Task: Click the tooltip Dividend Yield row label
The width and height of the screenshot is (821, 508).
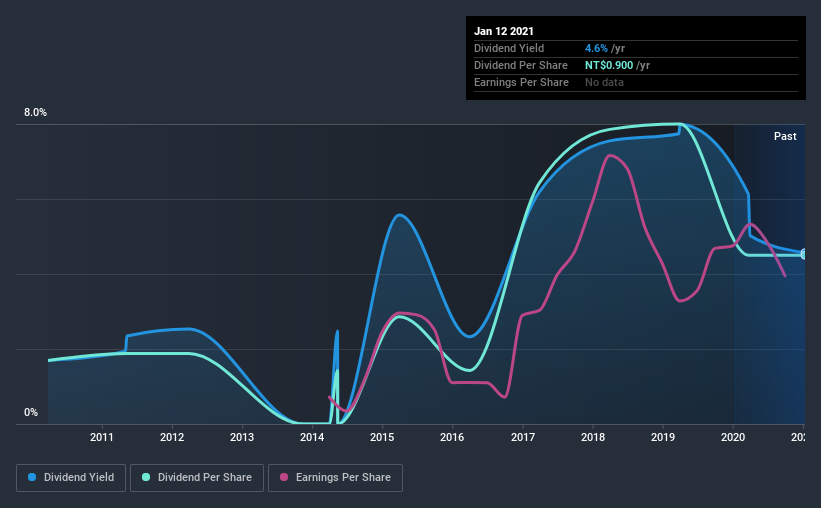Action: (x=509, y=48)
